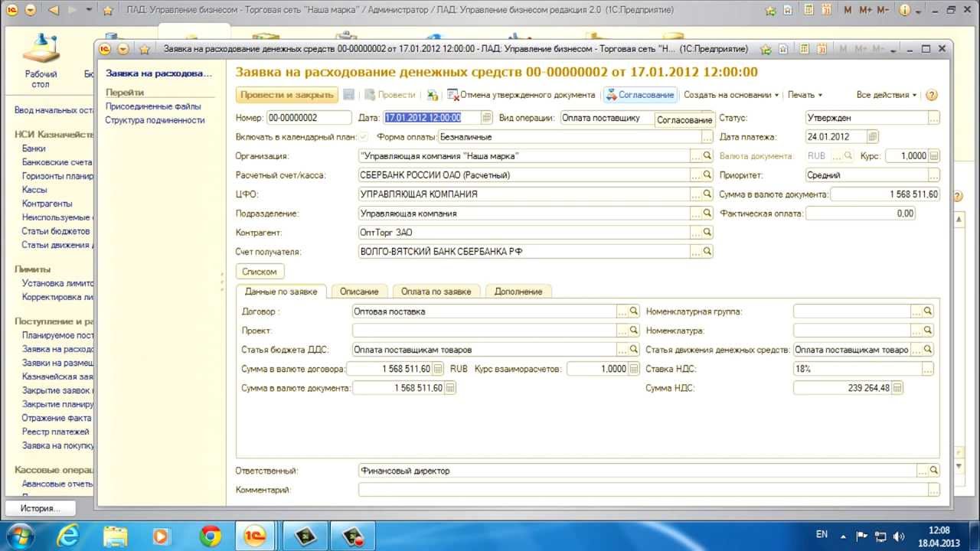Launch Google Chrome from the taskbar
The width and height of the screenshot is (980, 551).
tap(210, 536)
